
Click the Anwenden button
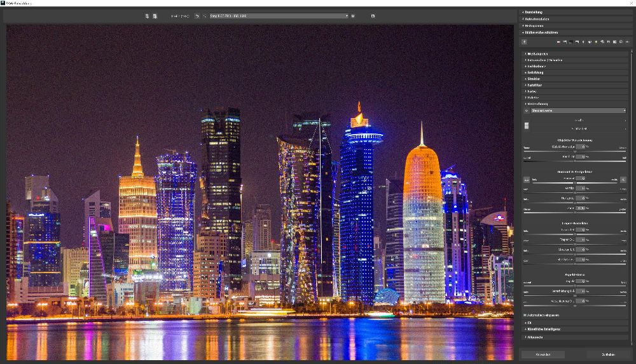[x=543, y=354]
